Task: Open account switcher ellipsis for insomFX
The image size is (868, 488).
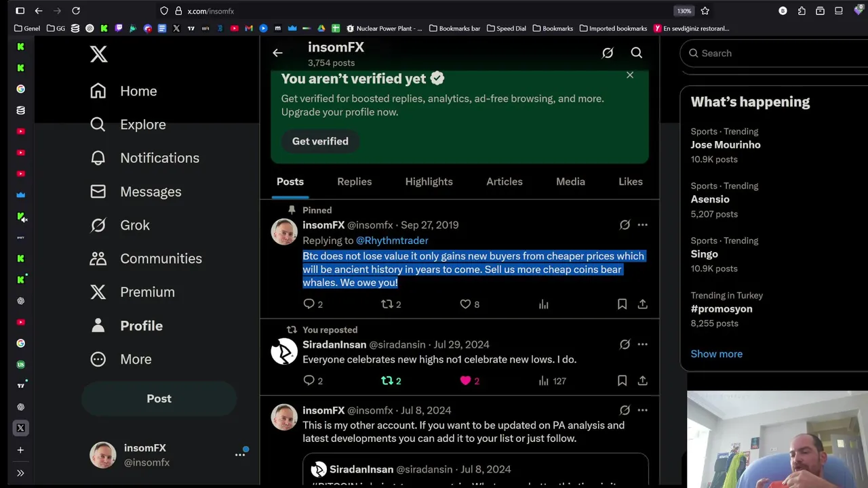Action: pos(240,455)
